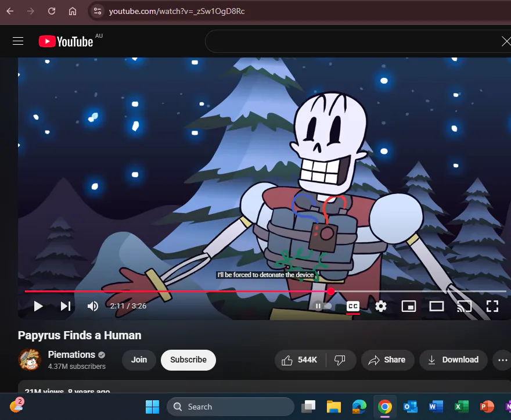Toggle closed captions with the CC button
Screen dimensions: 511x420
tap(353, 306)
